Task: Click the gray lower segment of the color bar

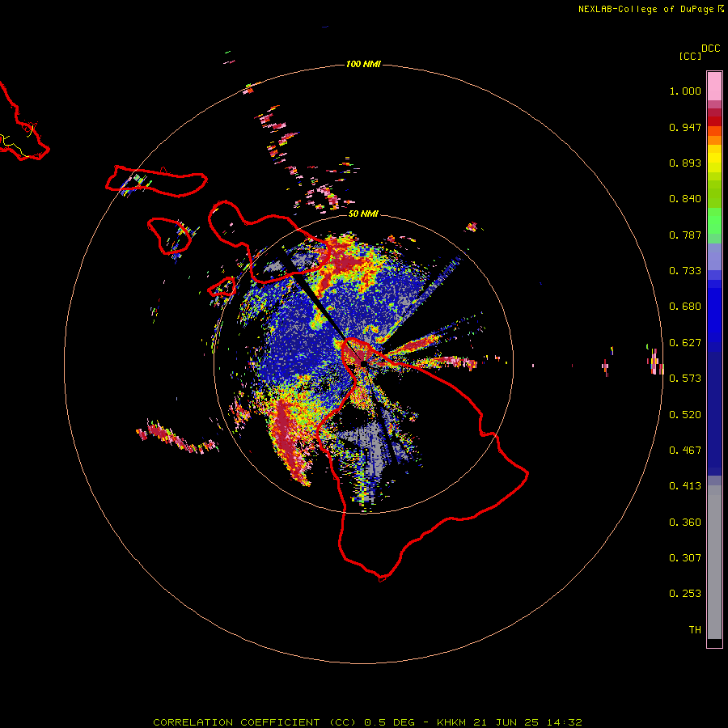Action: 714,562
